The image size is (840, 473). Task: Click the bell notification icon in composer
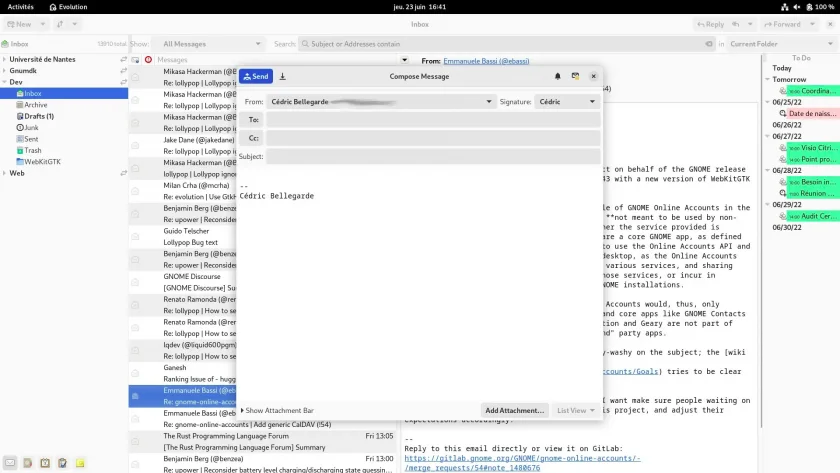[x=557, y=76]
